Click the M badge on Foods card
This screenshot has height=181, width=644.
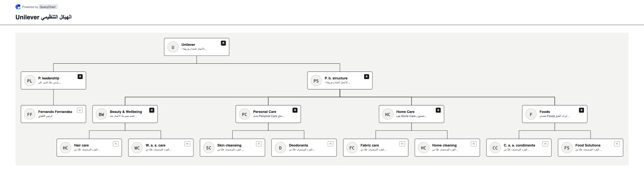click(x=581, y=110)
